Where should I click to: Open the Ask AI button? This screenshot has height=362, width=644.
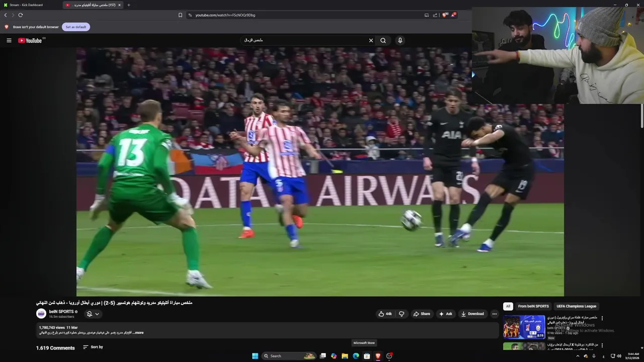point(446,314)
